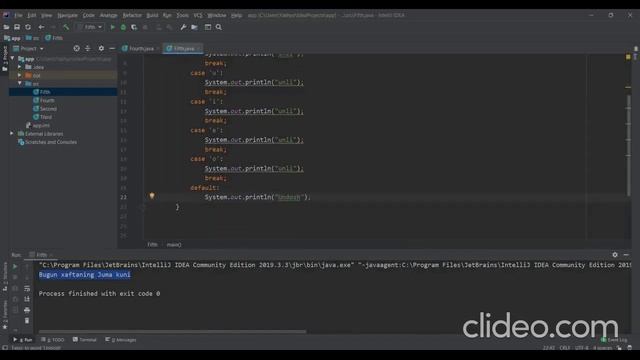Viewport: 640px width, 360px height.
Task: Click the Build Project hammer icon
Action: click(66, 27)
